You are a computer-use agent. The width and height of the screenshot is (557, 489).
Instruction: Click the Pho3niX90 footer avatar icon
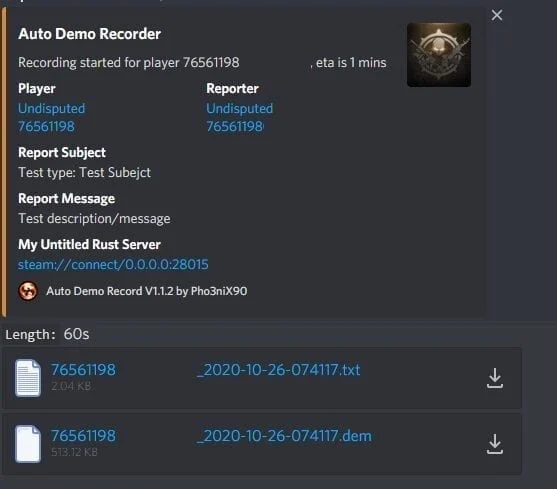[x=28, y=291]
